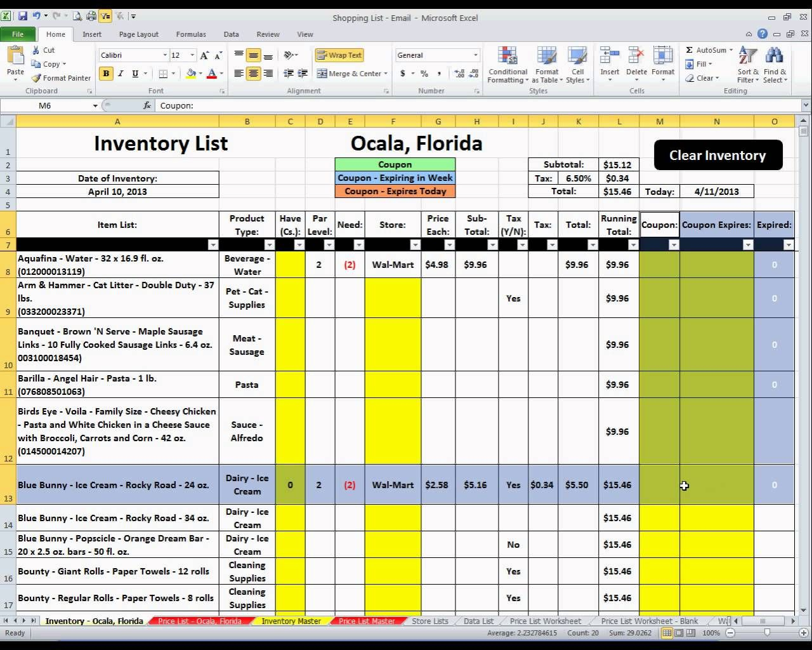Open Conditional Formatting options
812x650 pixels.
pyautogui.click(x=507, y=63)
